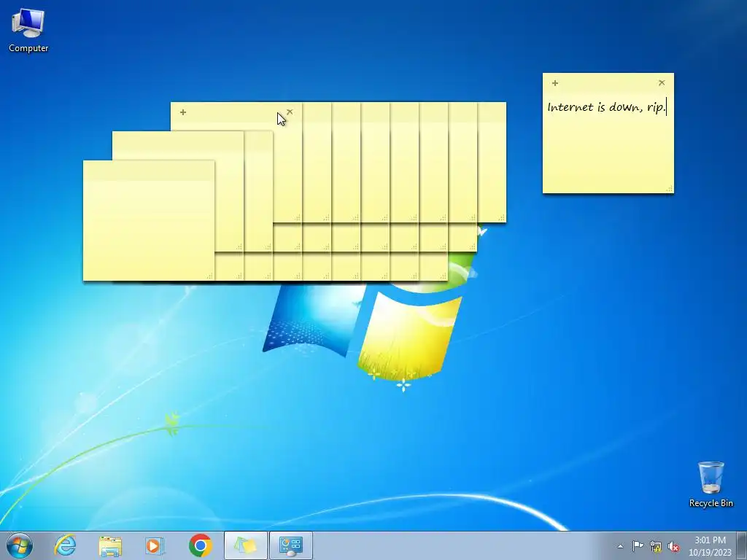This screenshot has height=560, width=747.
Task: Open Windows Explorer from the taskbar
Action: coord(110,545)
